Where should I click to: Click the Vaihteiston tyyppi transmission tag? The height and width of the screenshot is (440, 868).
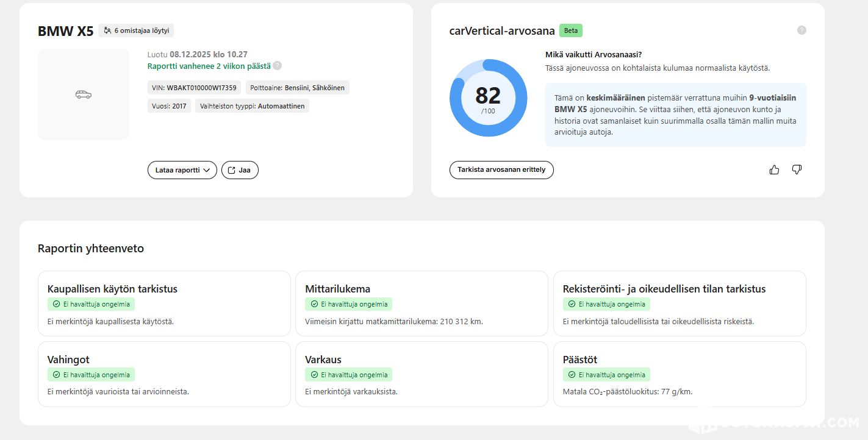[x=253, y=106]
